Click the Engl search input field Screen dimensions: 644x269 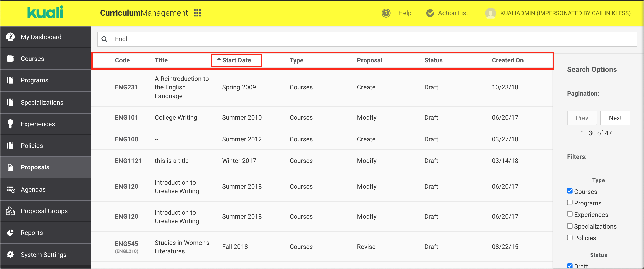(x=252, y=39)
